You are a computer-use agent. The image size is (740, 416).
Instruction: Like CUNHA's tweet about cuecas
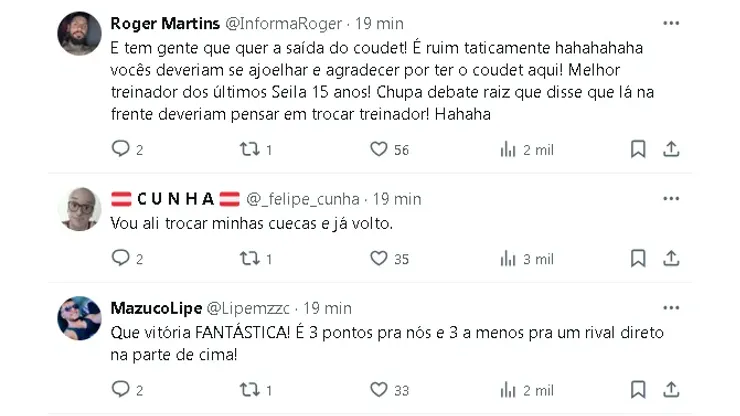(x=379, y=258)
